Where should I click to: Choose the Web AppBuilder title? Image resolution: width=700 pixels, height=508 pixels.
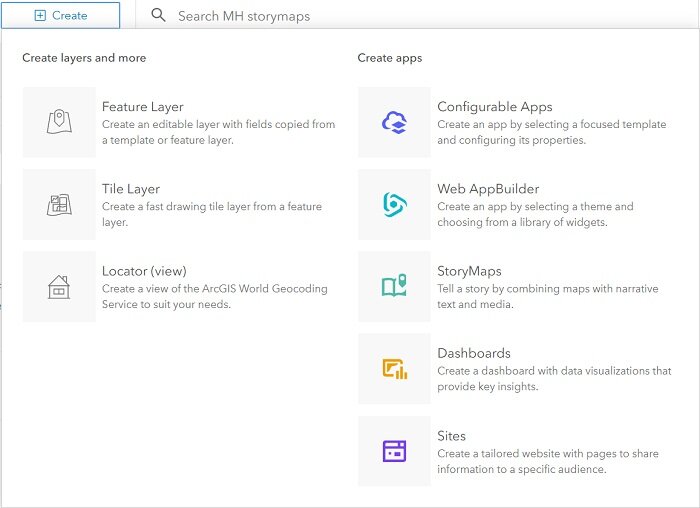click(488, 189)
